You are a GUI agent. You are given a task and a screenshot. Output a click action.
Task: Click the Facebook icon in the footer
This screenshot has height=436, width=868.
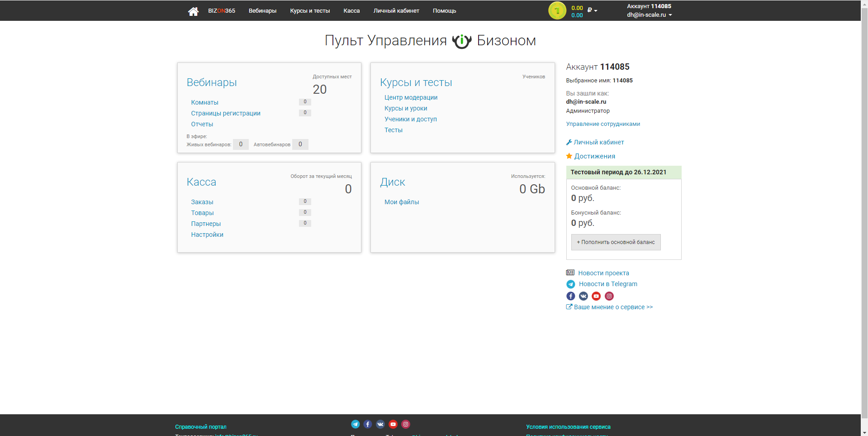point(368,424)
